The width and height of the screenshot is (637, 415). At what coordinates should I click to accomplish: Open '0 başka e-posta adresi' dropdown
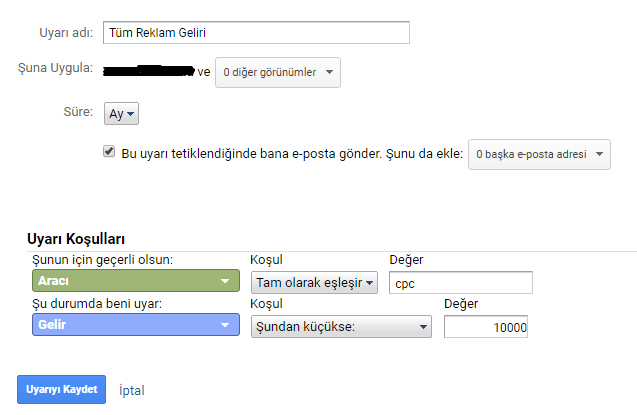pos(539,155)
